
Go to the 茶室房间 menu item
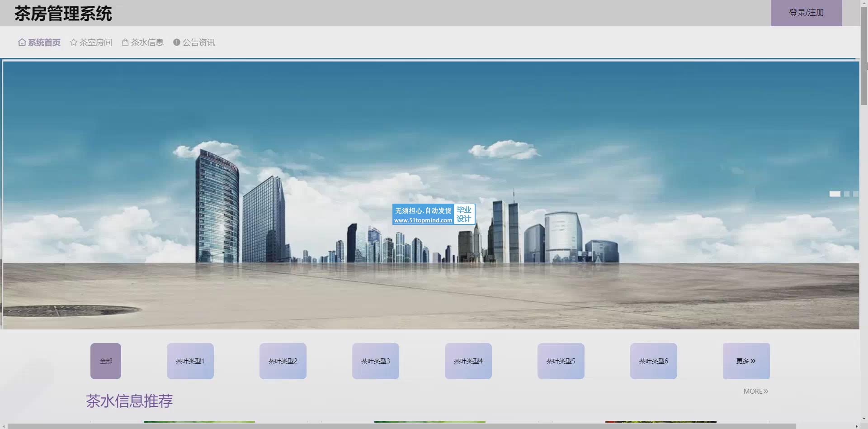click(x=91, y=43)
